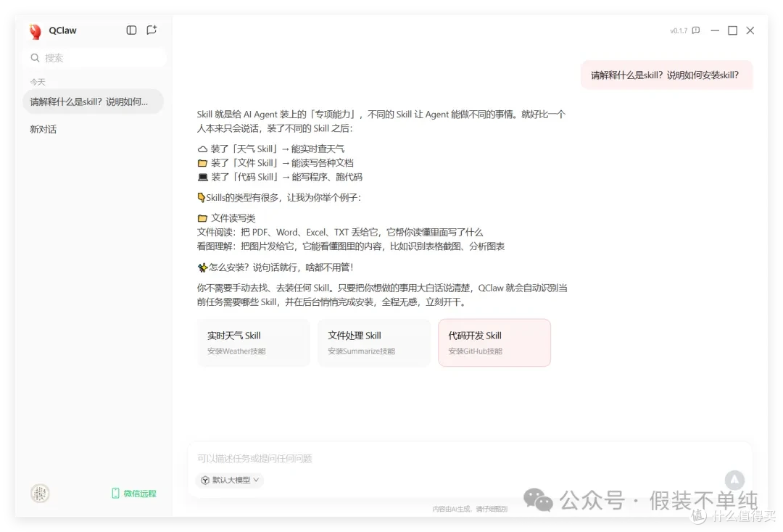Open the conversation 请解释什么是skill?
This screenshot has width=783, height=532.
tap(93, 101)
